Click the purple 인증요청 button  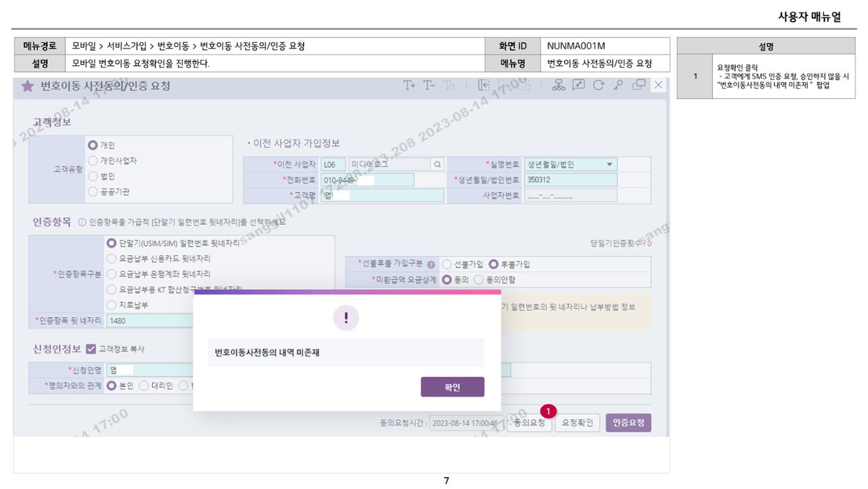click(x=629, y=423)
